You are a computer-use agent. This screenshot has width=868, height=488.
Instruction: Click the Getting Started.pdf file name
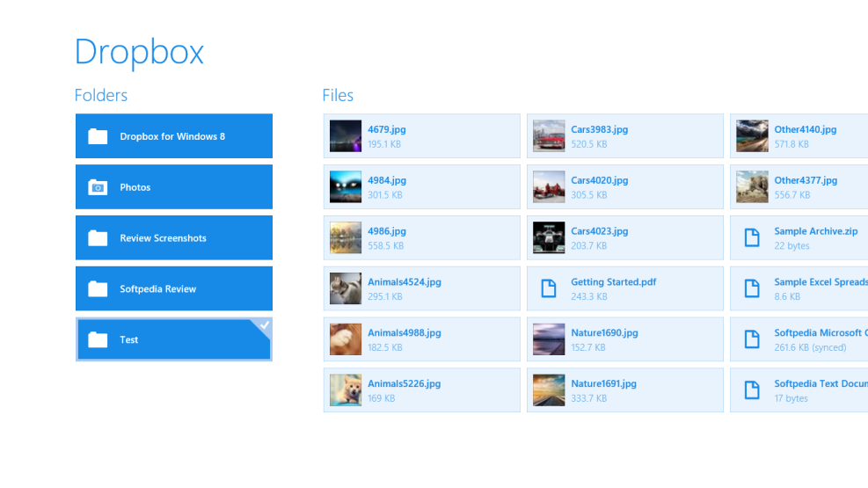(613, 282)
